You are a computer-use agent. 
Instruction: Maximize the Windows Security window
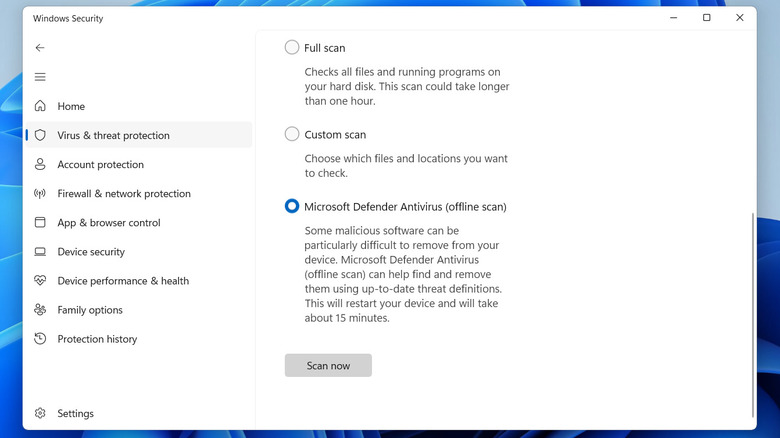707,18
